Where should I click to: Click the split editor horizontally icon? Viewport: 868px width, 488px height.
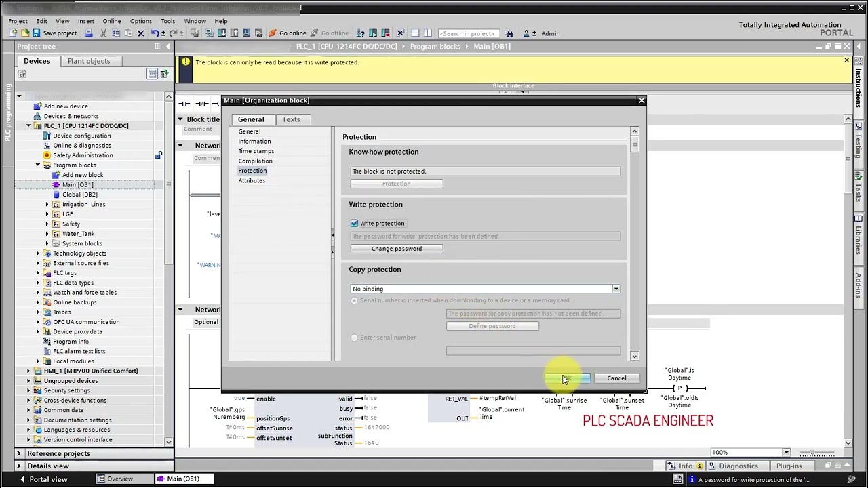pos(414,33)
